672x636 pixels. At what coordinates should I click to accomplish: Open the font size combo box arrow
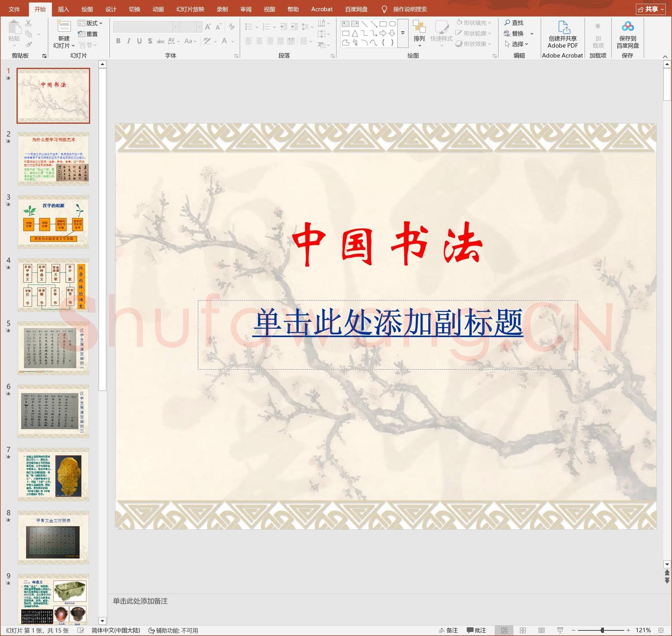pos(199,27)
